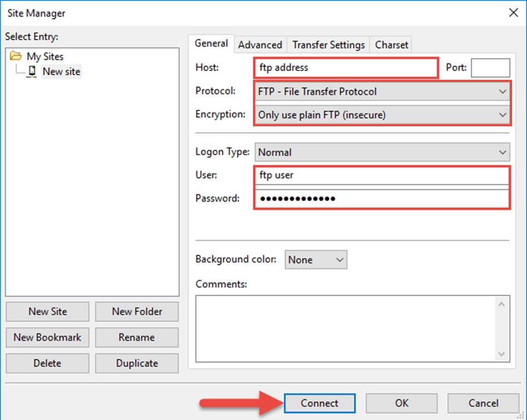This screenshot has height=420, width=527.
Task: Click the My Sites folder icon
Action: tap(17, 57)
